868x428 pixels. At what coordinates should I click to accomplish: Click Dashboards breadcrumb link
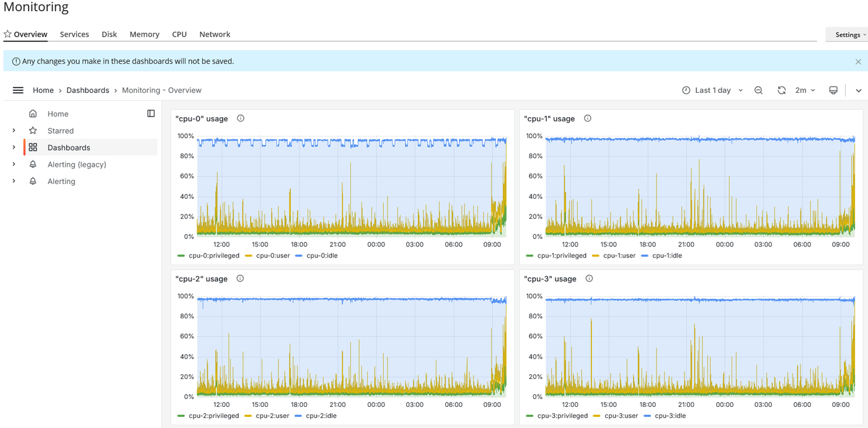coord(87,90)
